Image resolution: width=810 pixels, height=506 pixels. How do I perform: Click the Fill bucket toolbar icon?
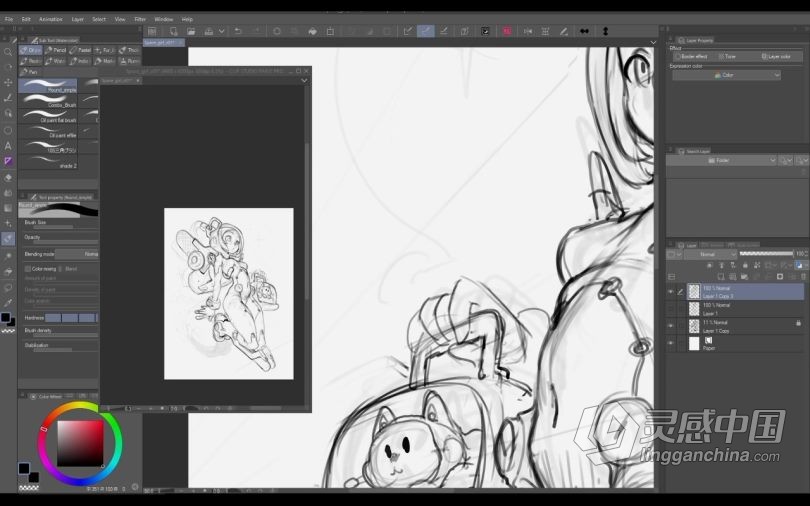[x=313, y=31]
